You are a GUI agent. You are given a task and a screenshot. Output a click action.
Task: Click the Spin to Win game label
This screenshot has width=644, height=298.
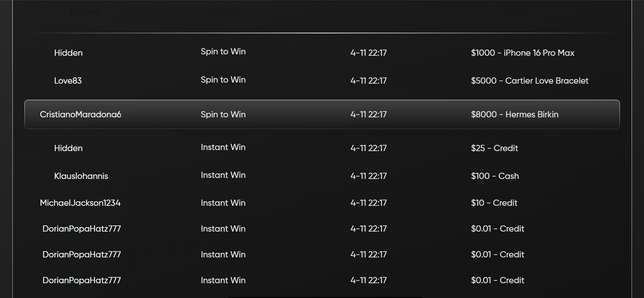tap(223, 51)
